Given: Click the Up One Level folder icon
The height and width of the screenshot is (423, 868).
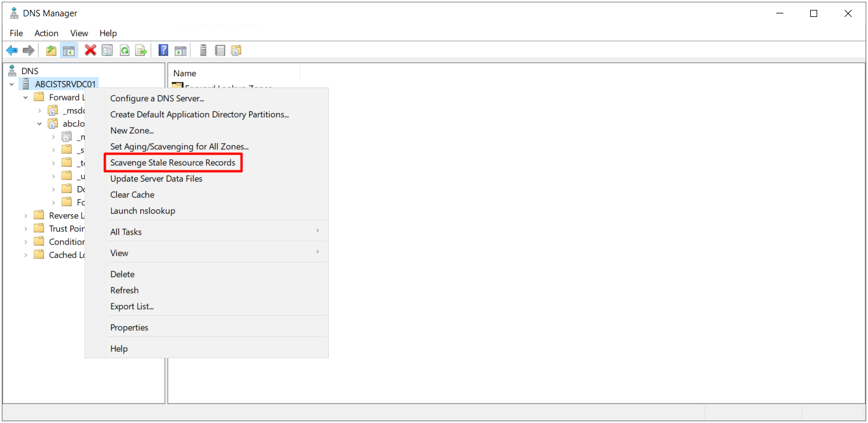Looking at the screenshot, I should 51,51.
